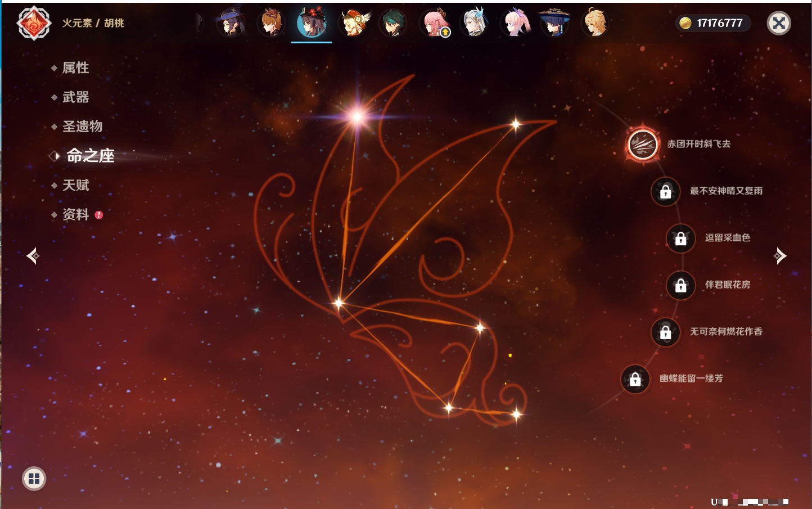Viewport: 812px width, 509px height.
Task: Select Mona's avatar with the purple witch hat
Action: [x=231, y=23]
